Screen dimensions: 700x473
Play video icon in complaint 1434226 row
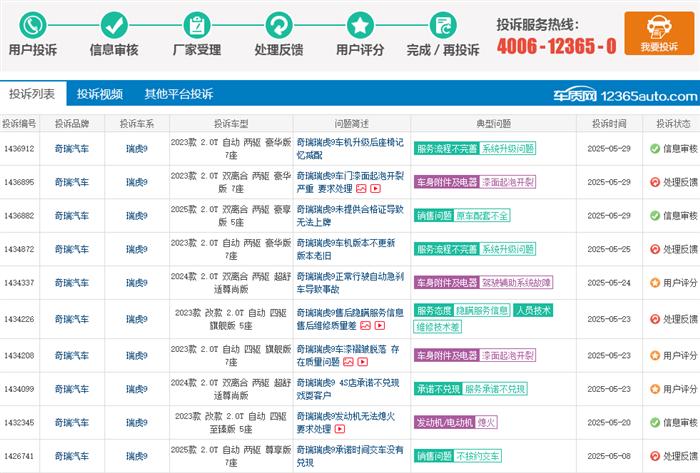379,326
